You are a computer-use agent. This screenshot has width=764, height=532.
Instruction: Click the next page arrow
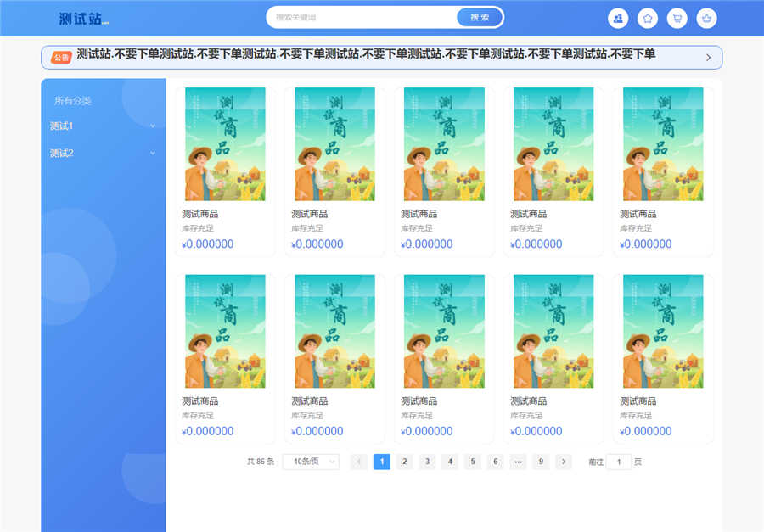tap(563, 462)
